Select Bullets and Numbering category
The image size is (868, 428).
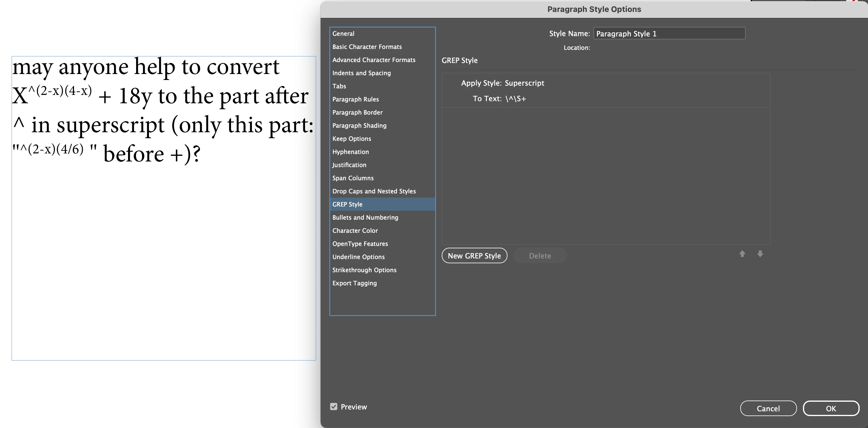click(x=365, y=217)
